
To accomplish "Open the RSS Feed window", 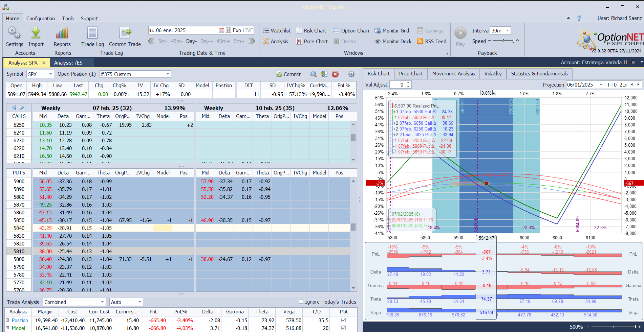I will click(432, 42).
